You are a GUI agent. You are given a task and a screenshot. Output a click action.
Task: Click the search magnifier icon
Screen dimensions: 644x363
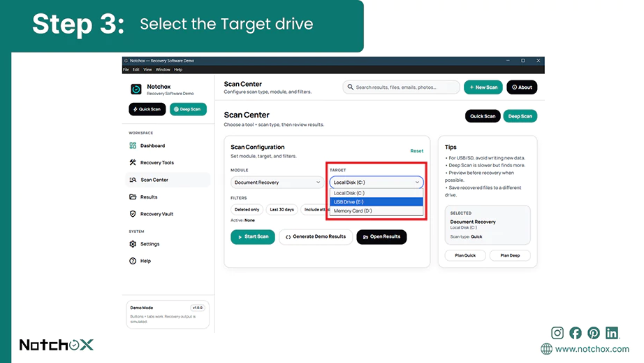click(351, 87)
